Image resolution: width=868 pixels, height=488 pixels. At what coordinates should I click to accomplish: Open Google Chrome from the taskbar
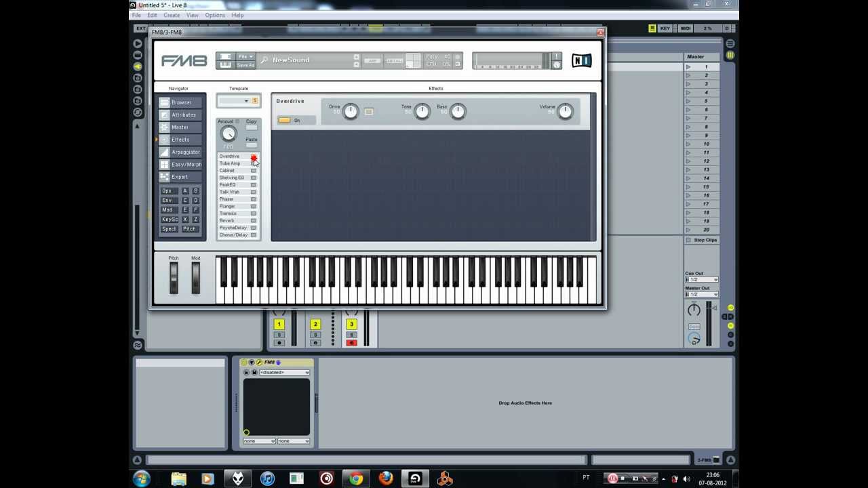click(356, 479)
